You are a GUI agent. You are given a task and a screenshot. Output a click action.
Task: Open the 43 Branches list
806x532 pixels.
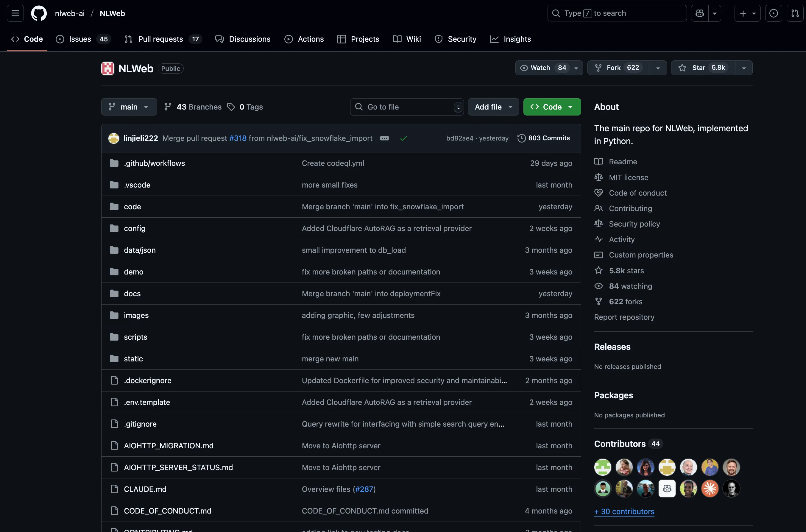[193, 107]
